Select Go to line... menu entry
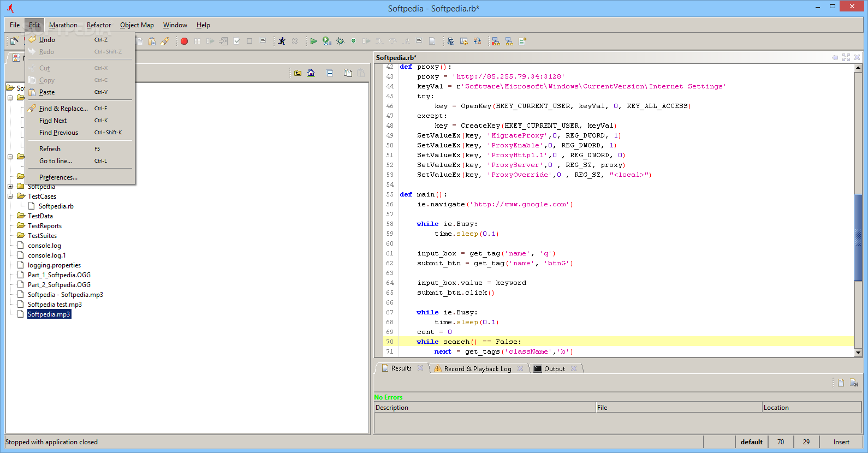The image size is (868, 453). click(x=80, y=161)
